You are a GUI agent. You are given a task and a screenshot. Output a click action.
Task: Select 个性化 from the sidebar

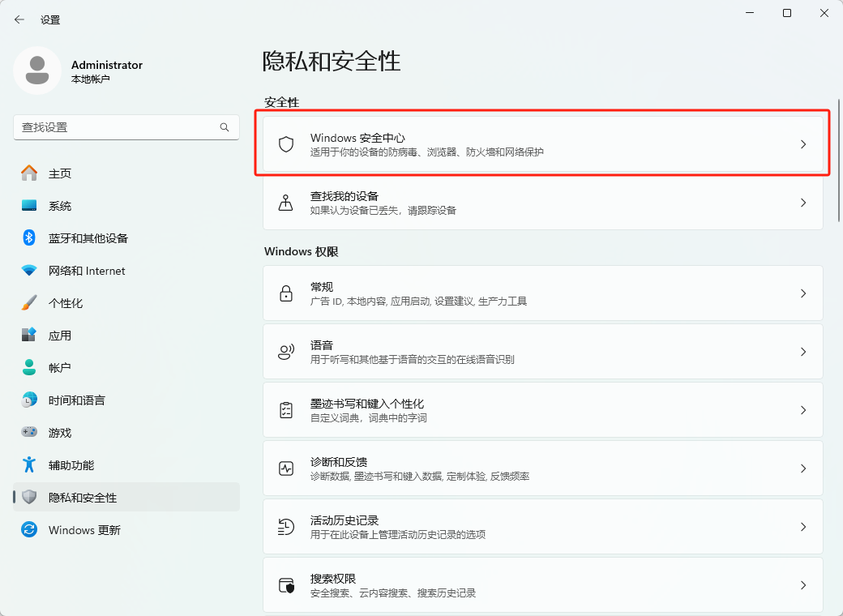point(66,303)
